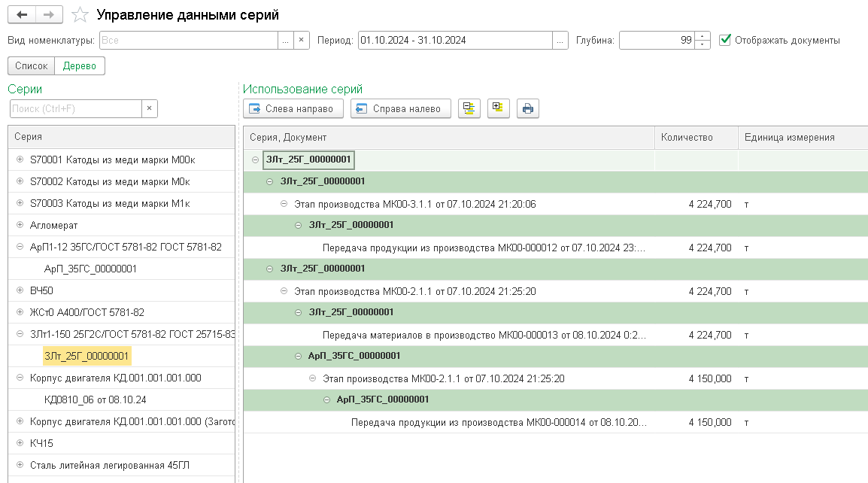Click the Период date range field

455,40
